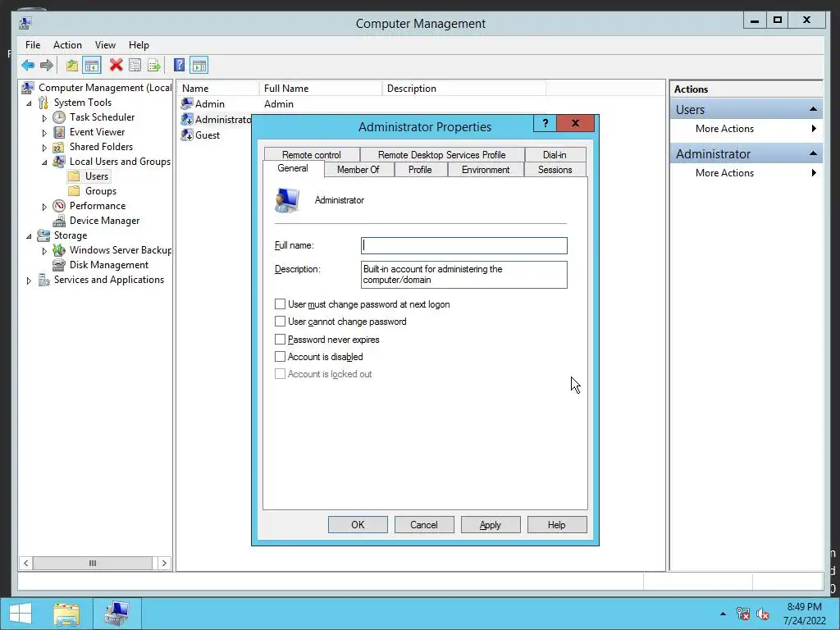Click the tree scrollbar left arrow
Screen dimensions: 840x630
25,563
